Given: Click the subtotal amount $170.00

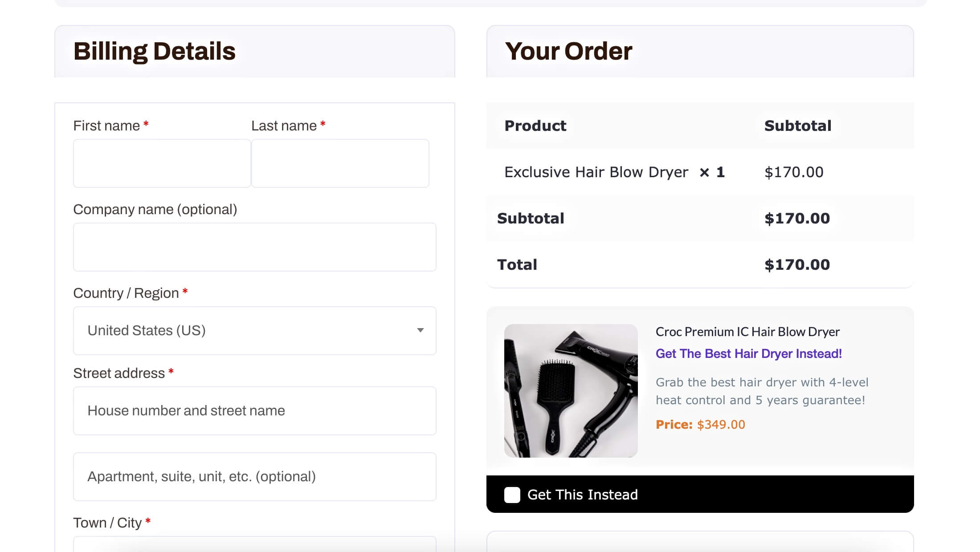Looking at the screenshot, I should (x=798, y=219).
